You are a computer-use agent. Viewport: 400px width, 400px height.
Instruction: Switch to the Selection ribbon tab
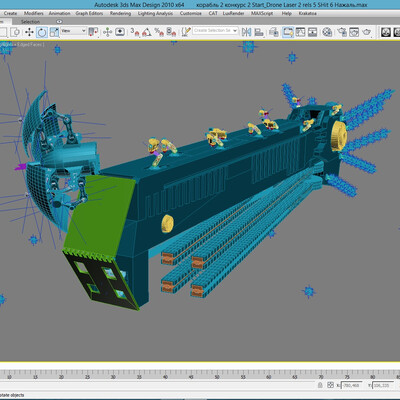click(x=30, y=22)
